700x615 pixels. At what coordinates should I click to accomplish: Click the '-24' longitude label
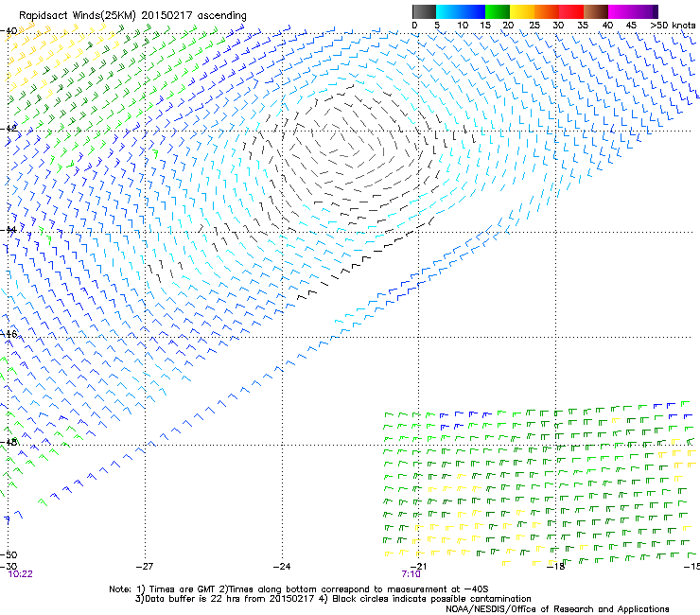[282, 566]
